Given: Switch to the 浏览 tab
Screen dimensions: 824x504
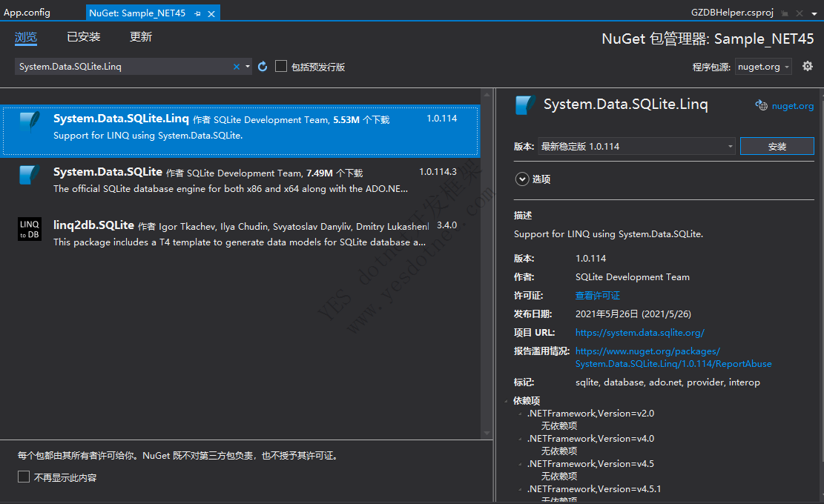Looking at the screenshot, I should pyautogui.click(x=26, y=37).
